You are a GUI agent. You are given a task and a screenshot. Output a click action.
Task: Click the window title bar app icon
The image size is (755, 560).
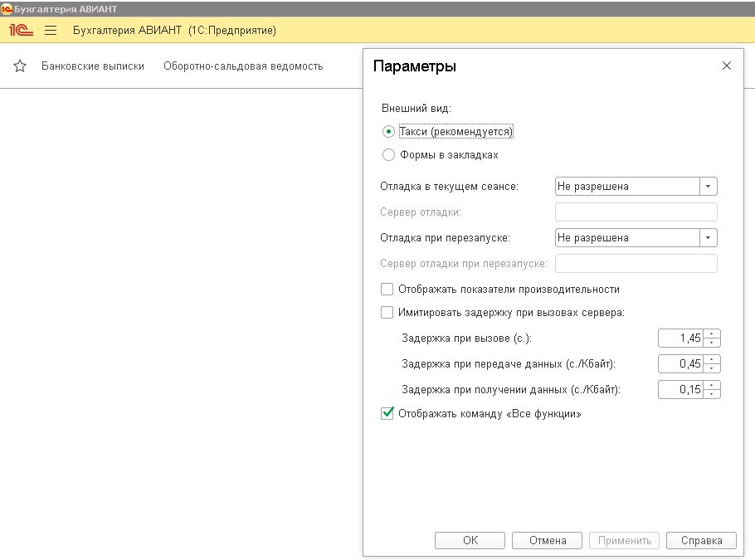(x=7, y=8)
